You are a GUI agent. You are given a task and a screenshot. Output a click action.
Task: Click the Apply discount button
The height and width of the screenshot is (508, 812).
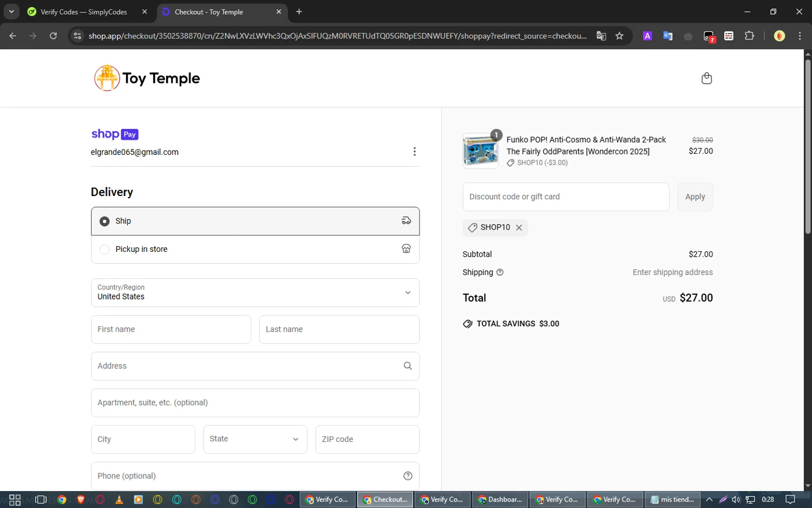point(695,197)
